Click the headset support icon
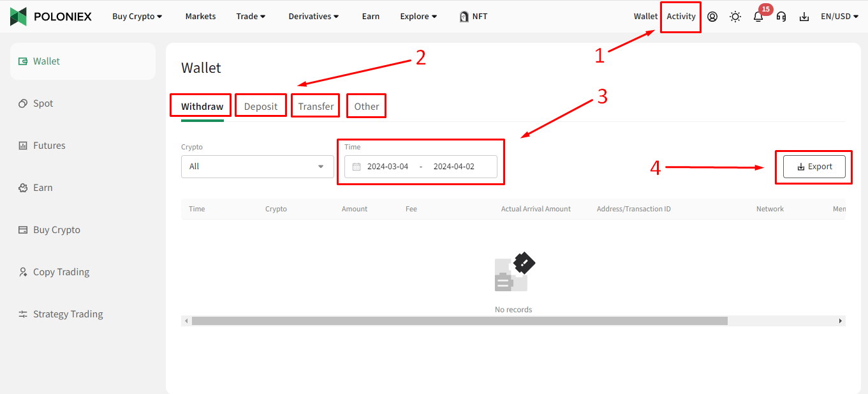This screenshot has height=394, width=868. click(x=781, y=17)
